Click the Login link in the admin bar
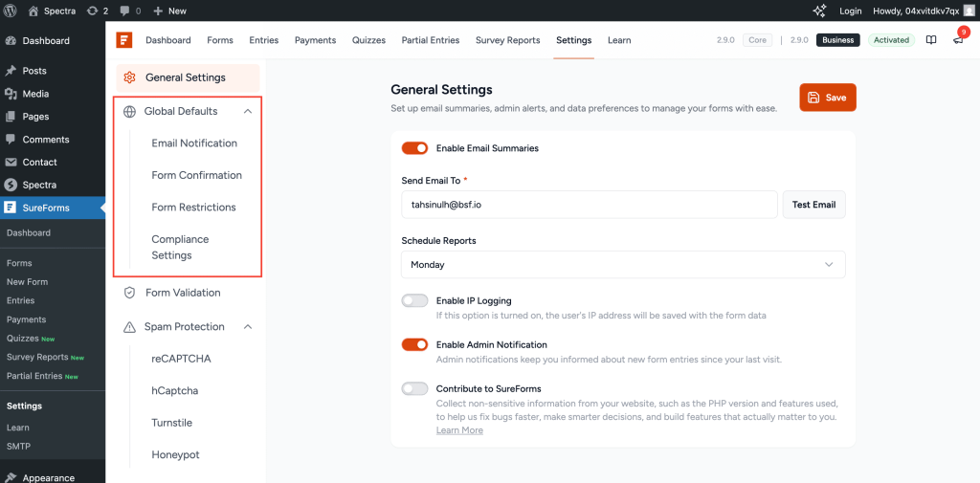Screen dimensions: 980x483 pyautogui.click(x=851, y=11)
